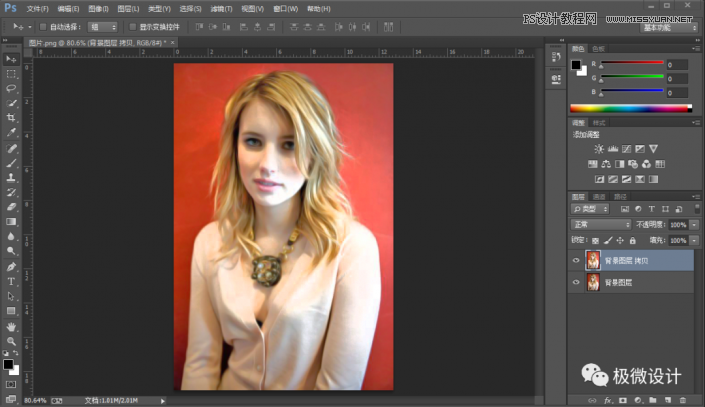The width and height of the screenshot is (705, 407).
Task: Select the Crop tool in the toolbar
Action: tap(11, 117)
